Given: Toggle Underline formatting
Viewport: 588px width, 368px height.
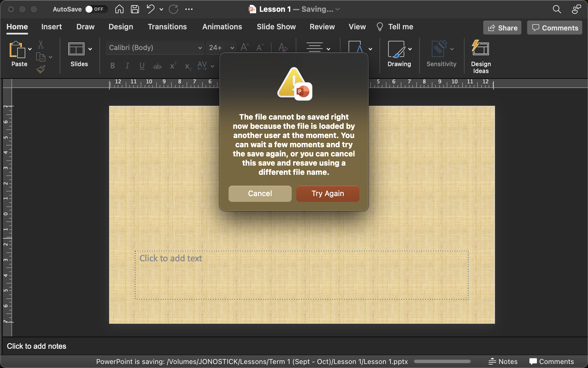Looking at the screenshot, I should pyautogui.click(x=142, y=66).
